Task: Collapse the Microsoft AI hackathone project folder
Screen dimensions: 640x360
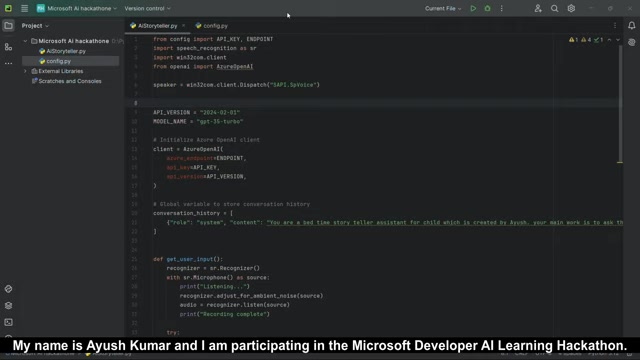Action: click(x=25, y=41)
